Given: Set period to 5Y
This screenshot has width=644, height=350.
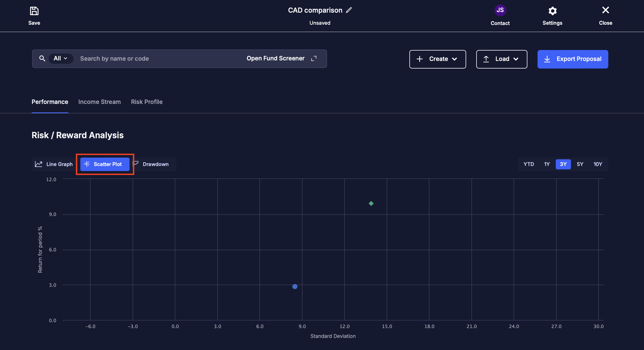Looking at the screenshot, I should tap(580, 164).
